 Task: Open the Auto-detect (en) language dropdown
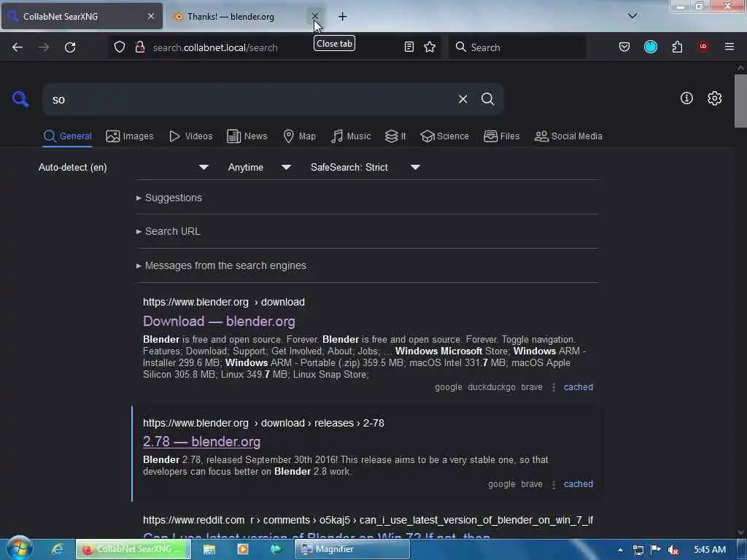(123, 167)
